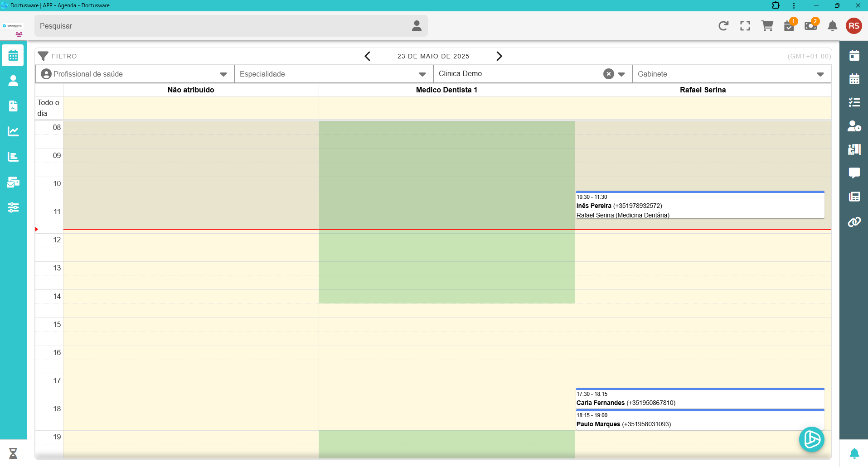Click the Pesquisar search field
Viewport: 868px width, 467px height.
(x=222, y=26)
